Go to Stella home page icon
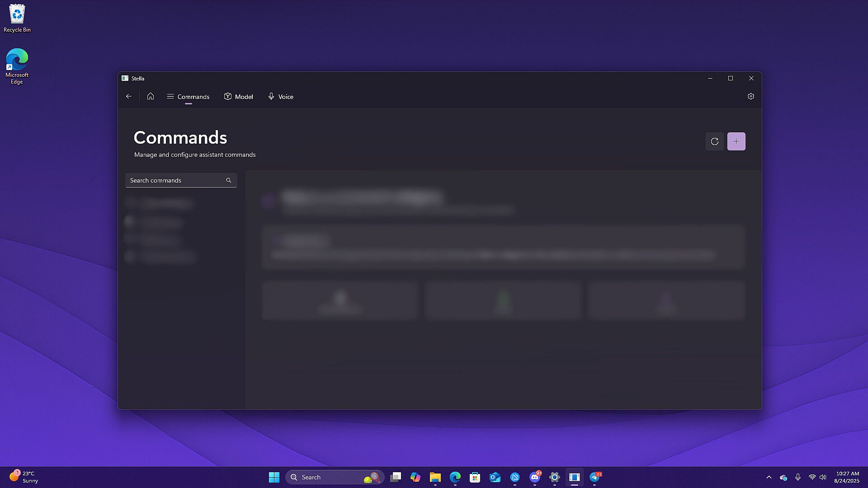Image resolution: width=868 pixels, height=488 pixels. [151, 96]
